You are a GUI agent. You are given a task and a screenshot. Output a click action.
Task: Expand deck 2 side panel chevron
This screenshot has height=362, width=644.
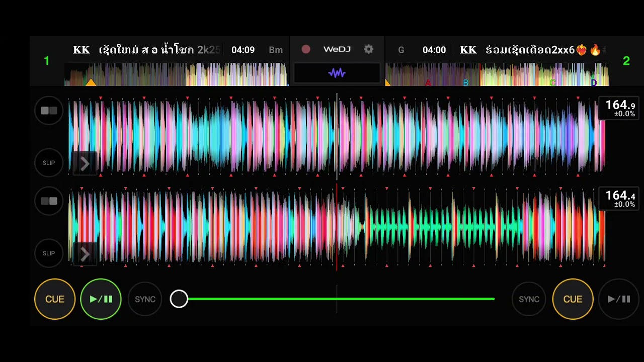(85, 254)
